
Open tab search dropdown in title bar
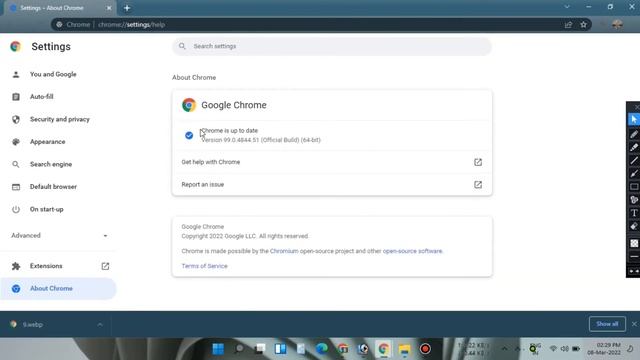pyautogui.click(x=567, y=7)
